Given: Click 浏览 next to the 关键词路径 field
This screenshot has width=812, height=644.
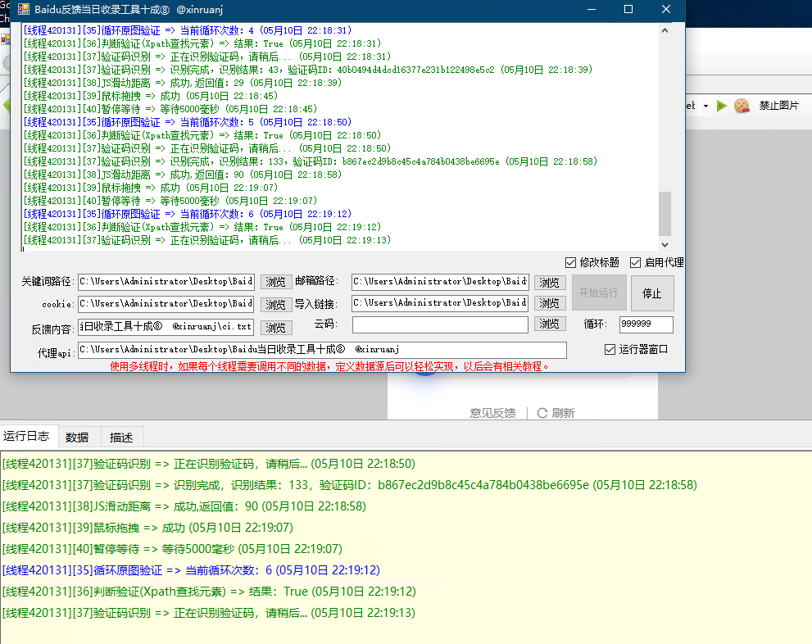Looking at the screenshot, I should point(275,282).
